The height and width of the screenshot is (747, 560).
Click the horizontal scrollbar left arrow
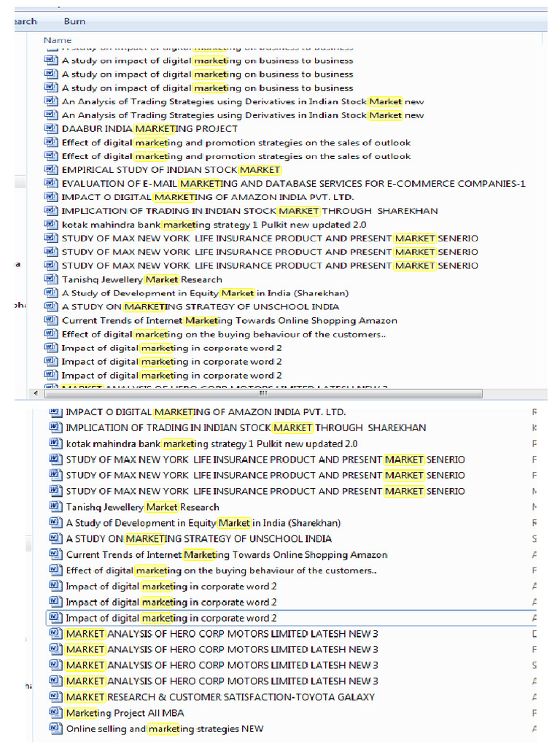36,393
